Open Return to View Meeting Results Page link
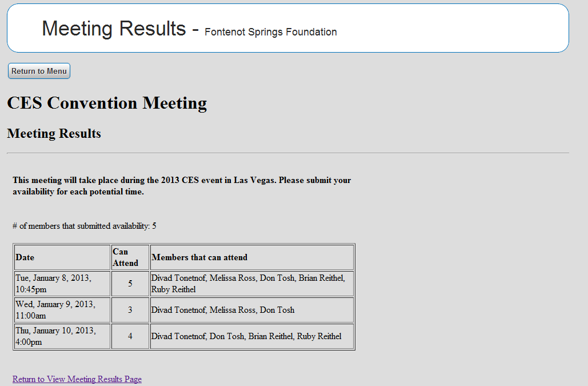Viewport: 588px width, 386px height. [77, 379]
